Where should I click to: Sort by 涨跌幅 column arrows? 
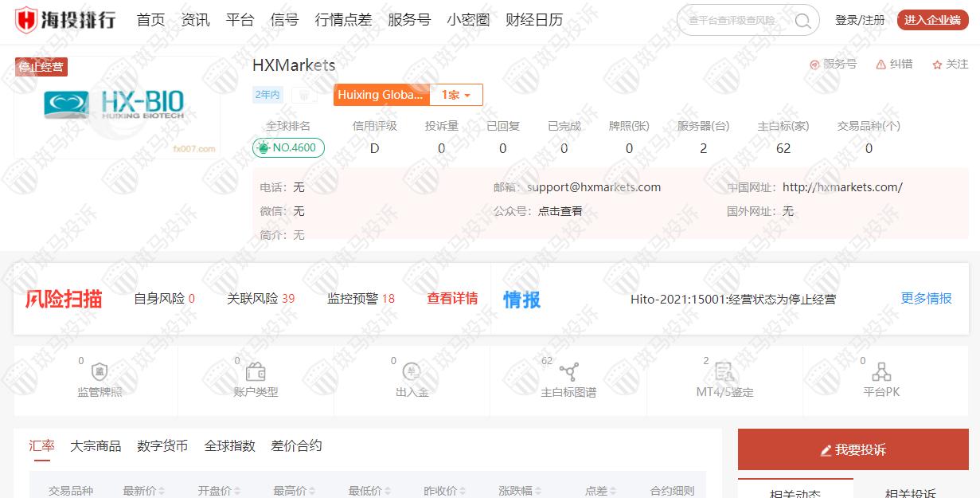537,492
